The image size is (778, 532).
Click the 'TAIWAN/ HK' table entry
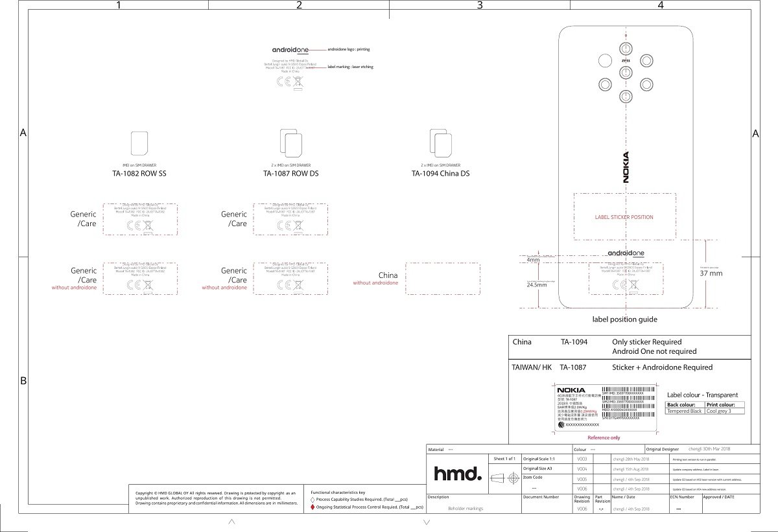click(532, 367)
